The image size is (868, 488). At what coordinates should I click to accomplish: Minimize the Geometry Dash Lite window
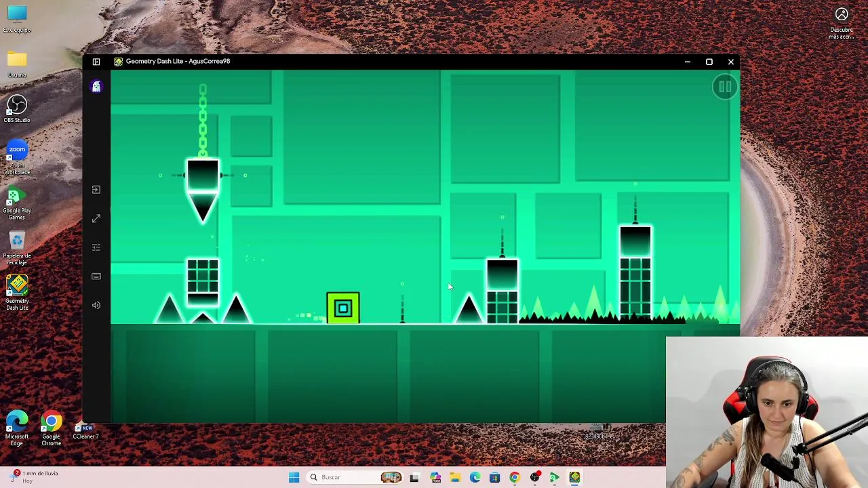click(688, 62)
